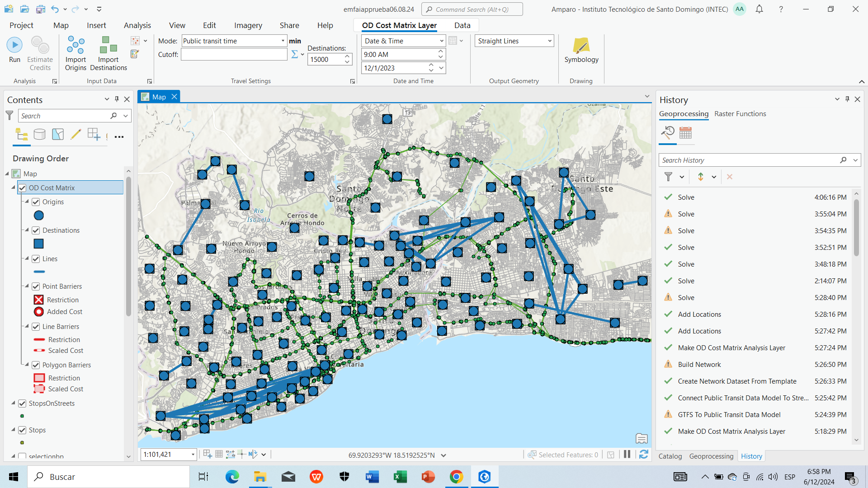This screenshot has width=868, height=488.
Task: Click the refresh icon in the map status bar
Action: (643, 455)
